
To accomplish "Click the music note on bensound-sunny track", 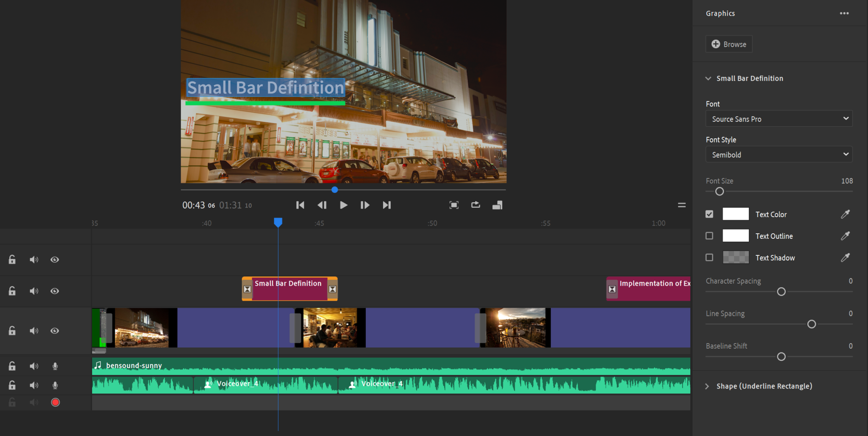I will (x=98, y=365).
